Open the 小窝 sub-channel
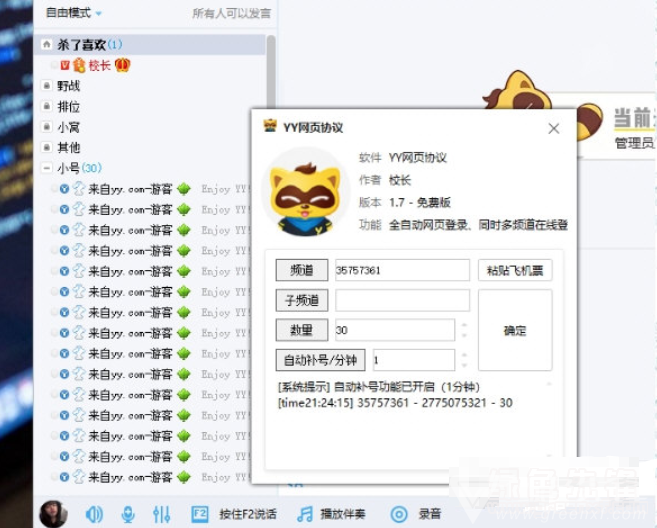The image size is (657, 528). tap(68, 127)
